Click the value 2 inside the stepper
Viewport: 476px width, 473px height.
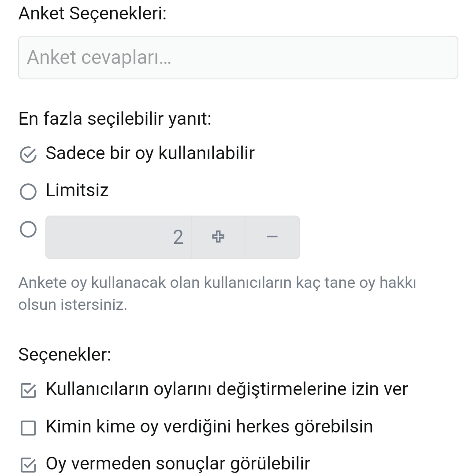point(178,237)
